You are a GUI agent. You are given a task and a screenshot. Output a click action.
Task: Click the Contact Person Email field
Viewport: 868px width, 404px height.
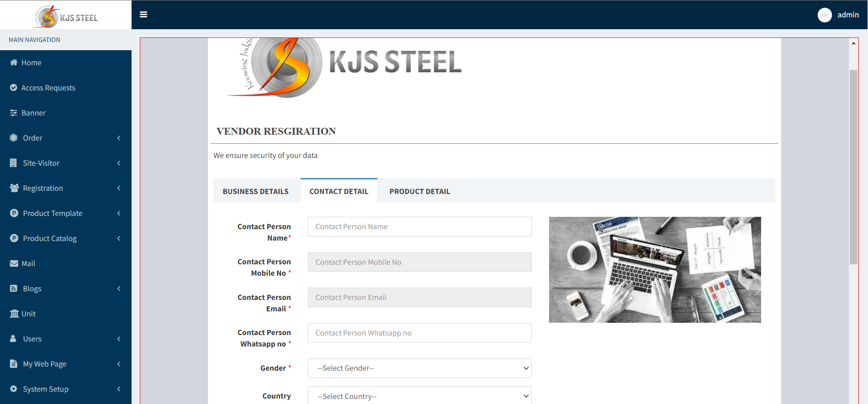click(x=420, y=297)
